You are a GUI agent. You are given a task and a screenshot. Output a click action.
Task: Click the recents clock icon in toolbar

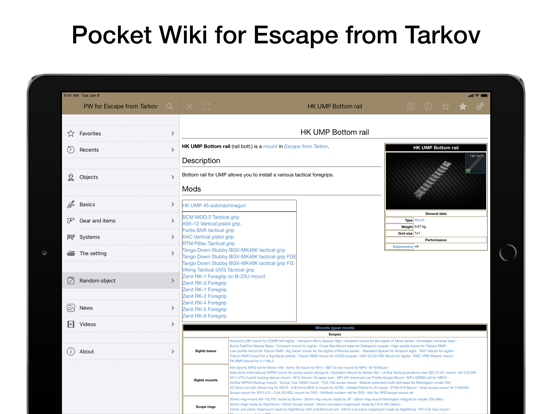[x=428, y=106]
